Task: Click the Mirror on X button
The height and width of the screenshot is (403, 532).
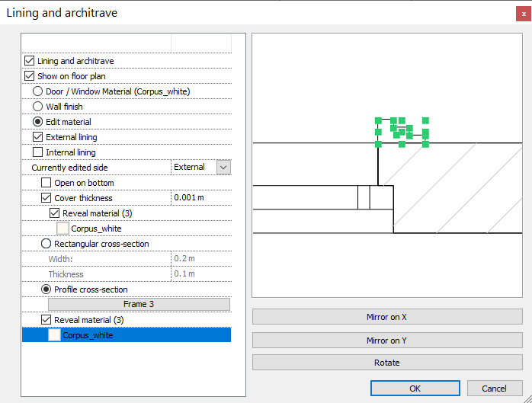Action: coord(387,317)
